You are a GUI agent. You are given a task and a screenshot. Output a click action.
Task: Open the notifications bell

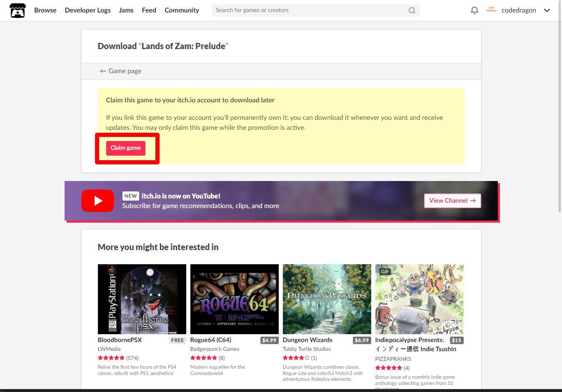(x=474, y=10)
